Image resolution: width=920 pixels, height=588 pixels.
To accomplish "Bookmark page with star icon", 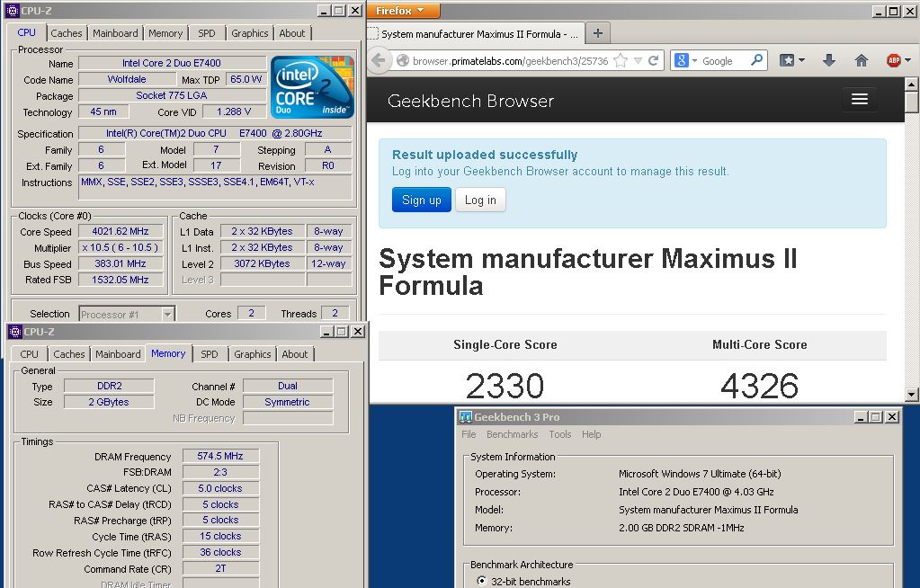I will point(621,60).
